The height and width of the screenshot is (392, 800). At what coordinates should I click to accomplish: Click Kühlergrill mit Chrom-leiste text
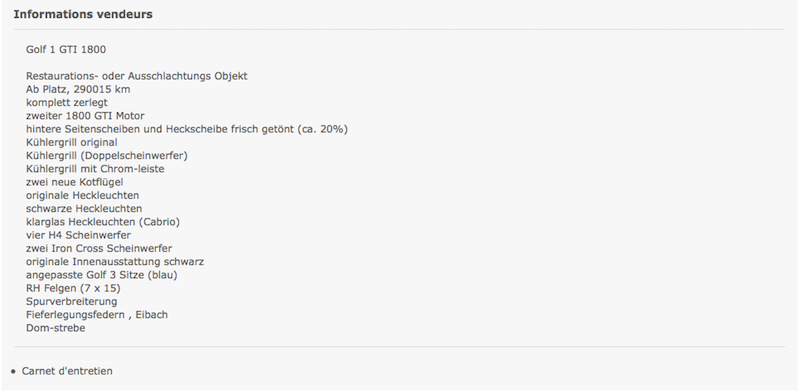pos(95,169)
